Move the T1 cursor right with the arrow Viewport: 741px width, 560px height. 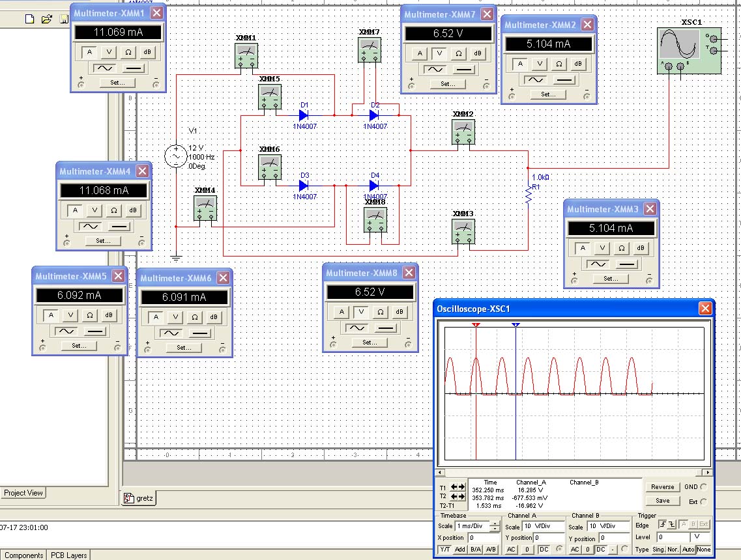pos(462,487)
